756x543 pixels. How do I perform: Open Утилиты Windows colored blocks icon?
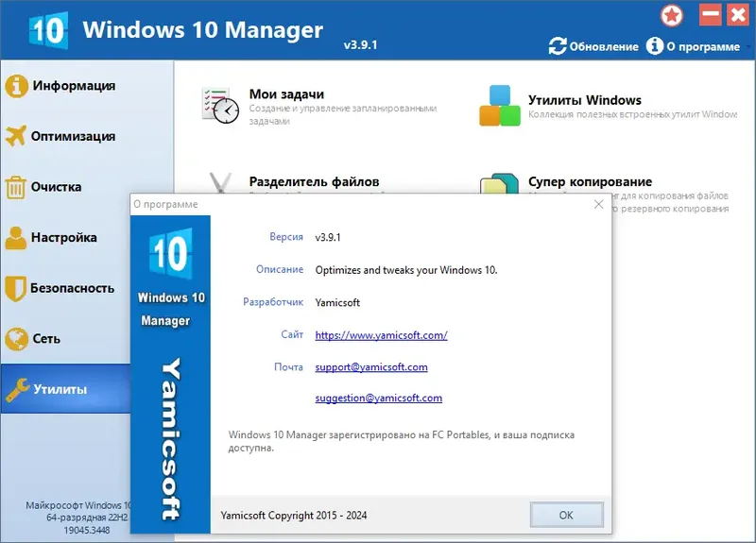pos(500,106)
